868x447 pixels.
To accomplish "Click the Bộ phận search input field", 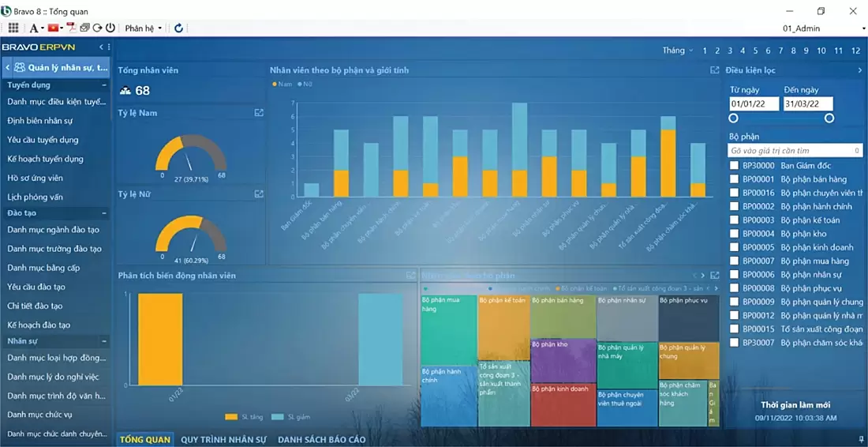I will point(789,150).
